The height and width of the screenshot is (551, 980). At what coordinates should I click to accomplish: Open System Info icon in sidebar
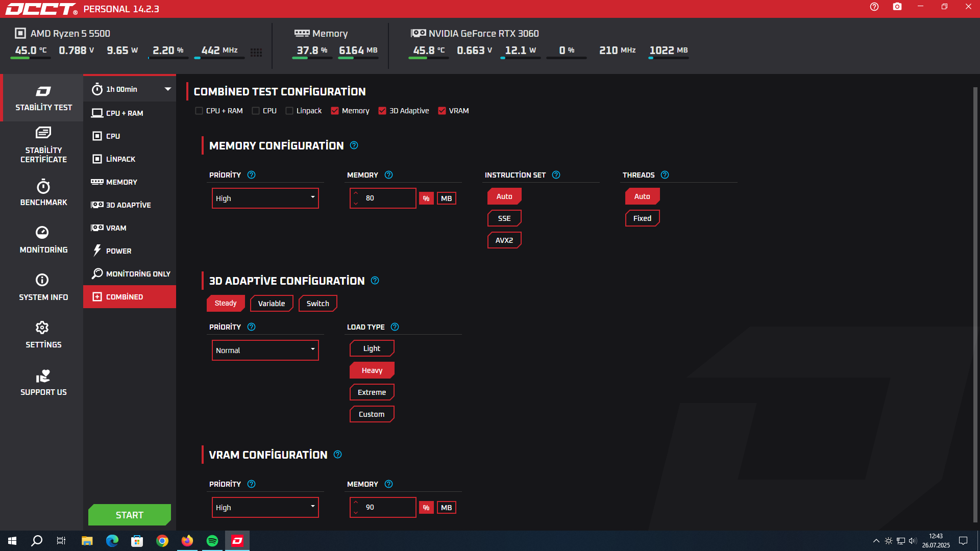[x=42, y=280]
